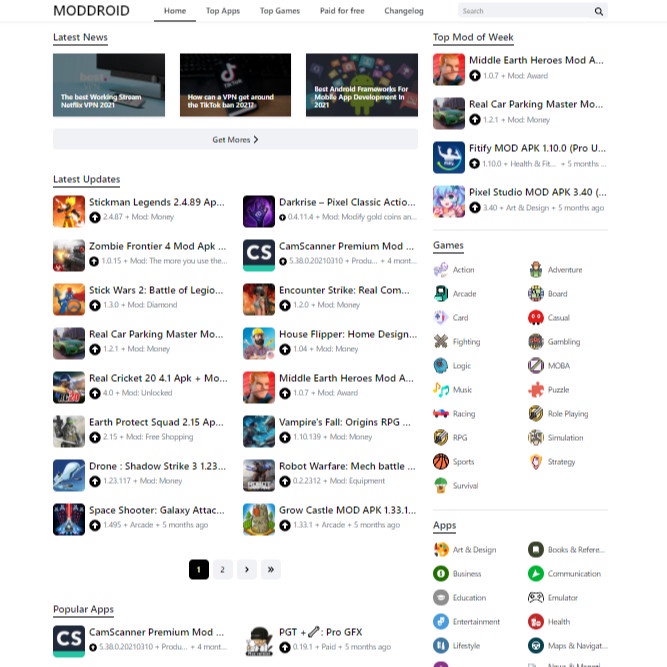Open the TikTok ban VPN news thumbnail
Viewport: 667px width, 667px height.
[x=235, y=85]
